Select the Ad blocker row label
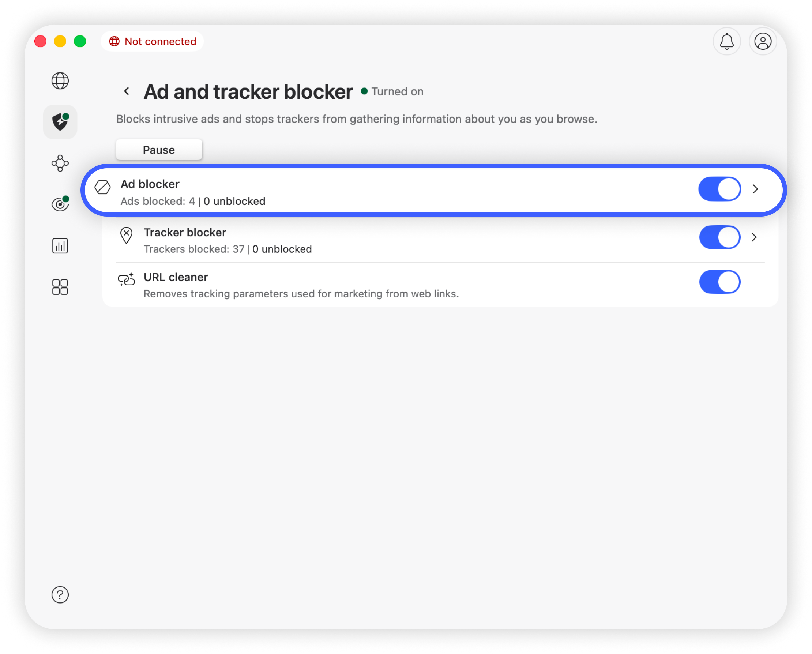This screenshot has height=654, width=812. coord(150,184)
